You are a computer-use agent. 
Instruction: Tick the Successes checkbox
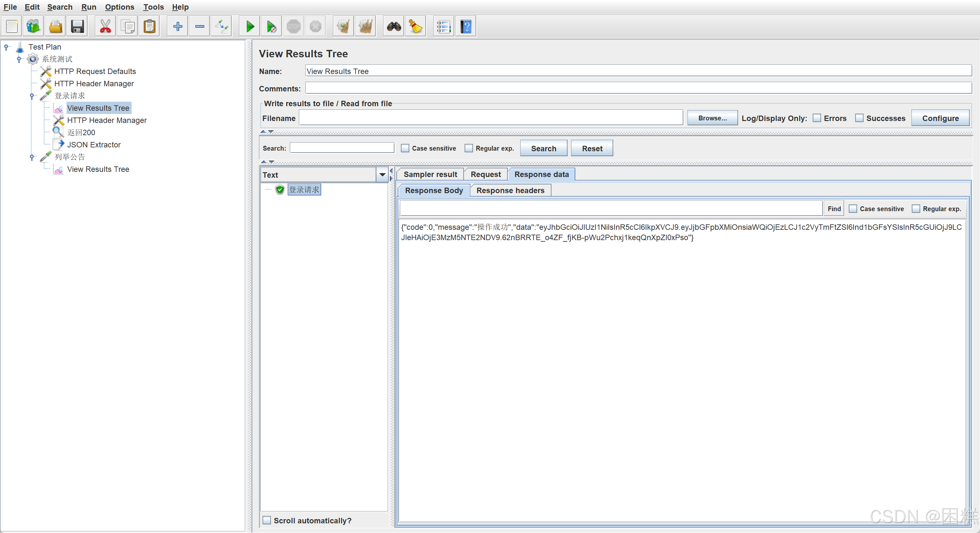point(859,118)
